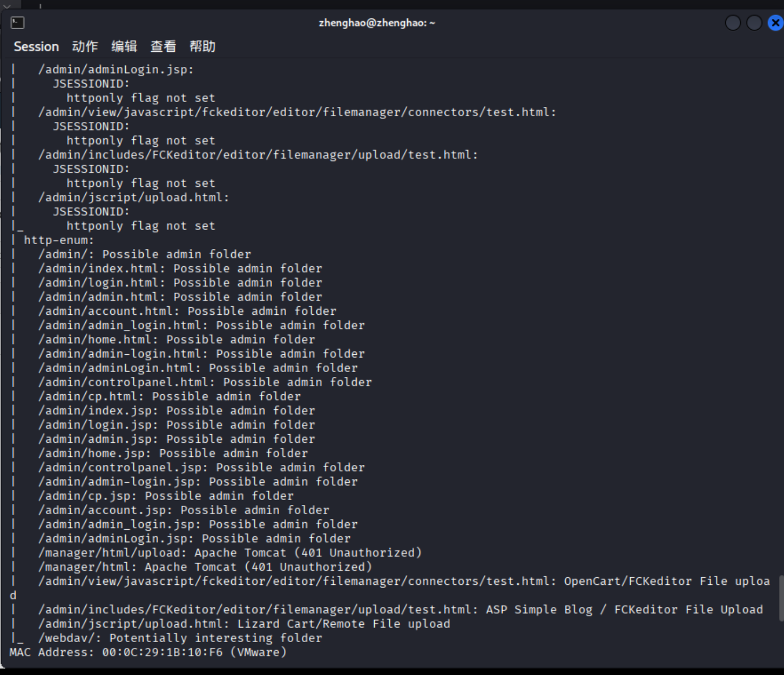The width and height of the screenshot is (784, 675).
Task: Click the ASP Simple Blog / FCKeditor line
Action: coord(401,610)
